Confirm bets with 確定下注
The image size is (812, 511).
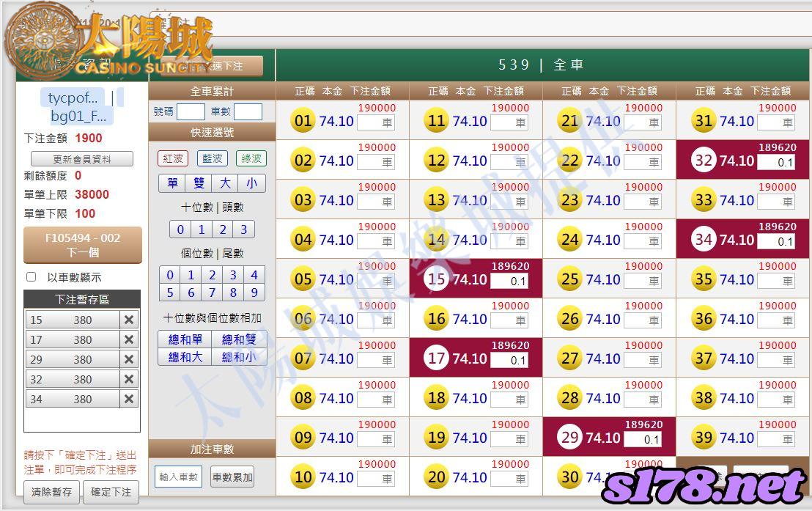111,492
